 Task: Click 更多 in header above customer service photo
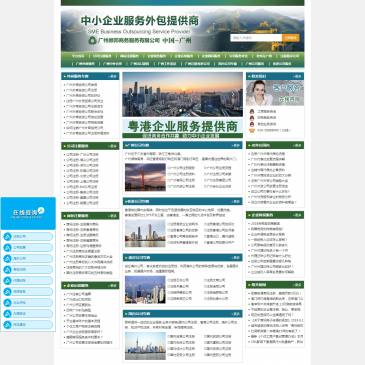[297, 76]
